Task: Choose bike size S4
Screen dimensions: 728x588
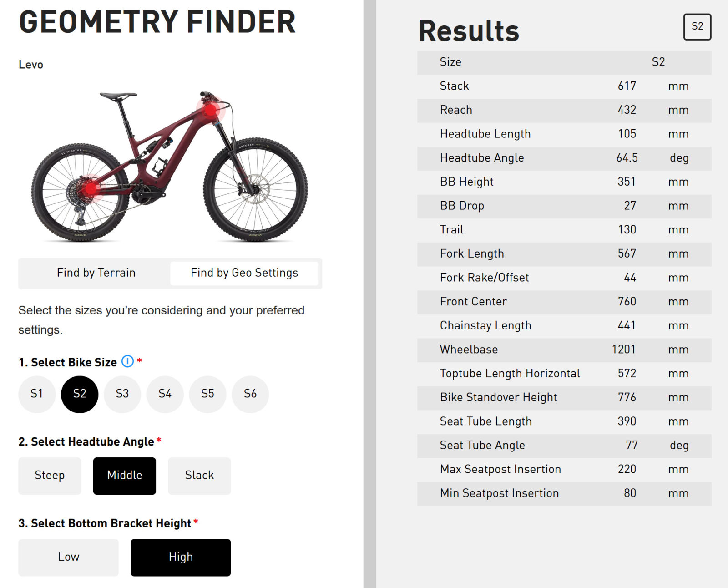Action: [x=165, y=394]
